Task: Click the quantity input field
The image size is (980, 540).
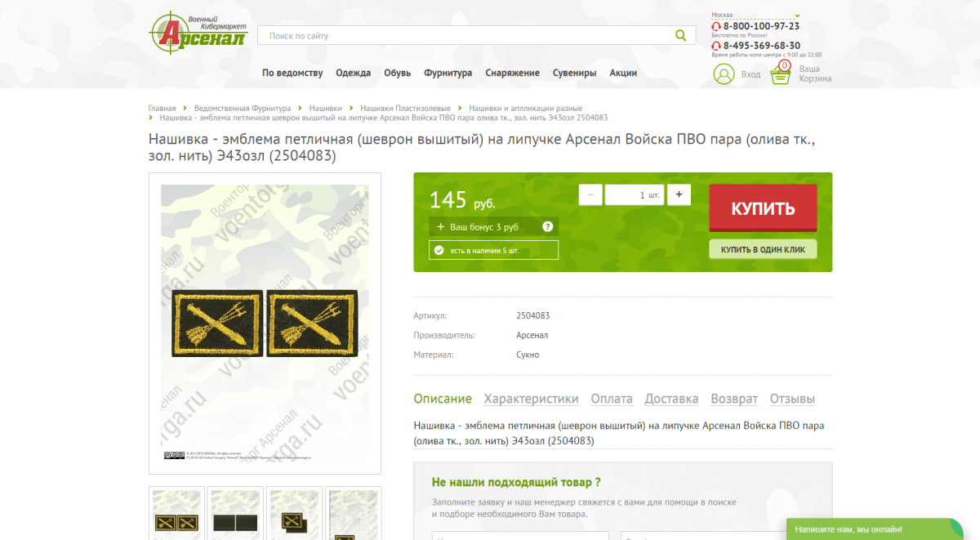Action: tap(635, 195)
